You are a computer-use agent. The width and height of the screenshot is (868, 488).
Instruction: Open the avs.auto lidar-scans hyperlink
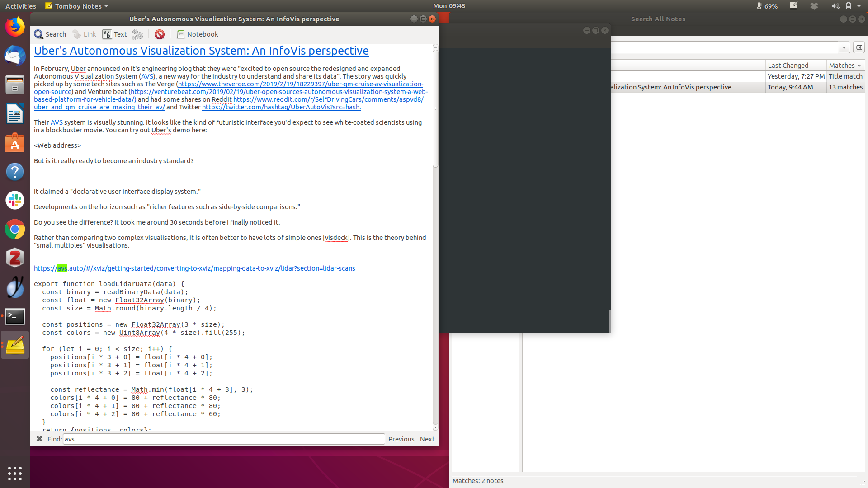click(x=194, y=268)
